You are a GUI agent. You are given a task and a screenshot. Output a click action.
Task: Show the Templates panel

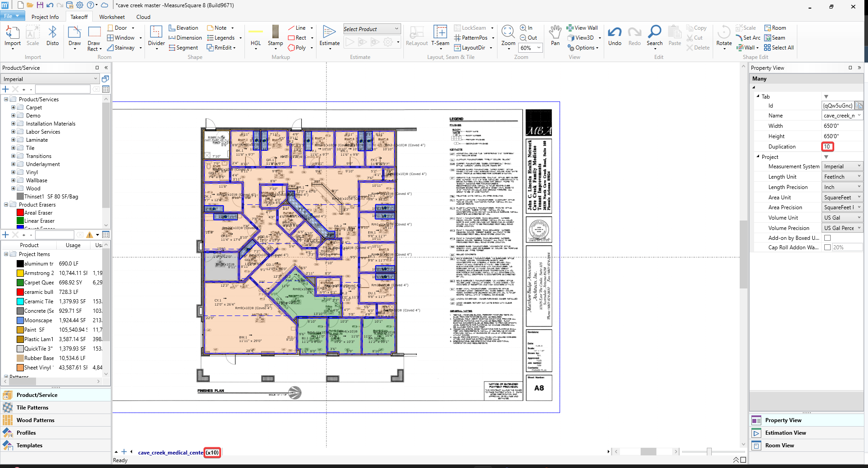point(56,445)
